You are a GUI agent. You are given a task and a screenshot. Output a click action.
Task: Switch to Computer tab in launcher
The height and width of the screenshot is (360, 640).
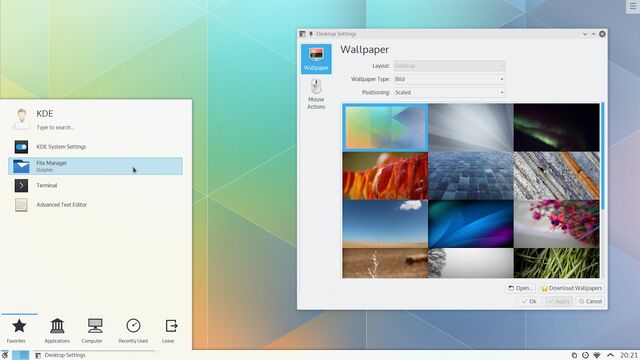[95, 331]
